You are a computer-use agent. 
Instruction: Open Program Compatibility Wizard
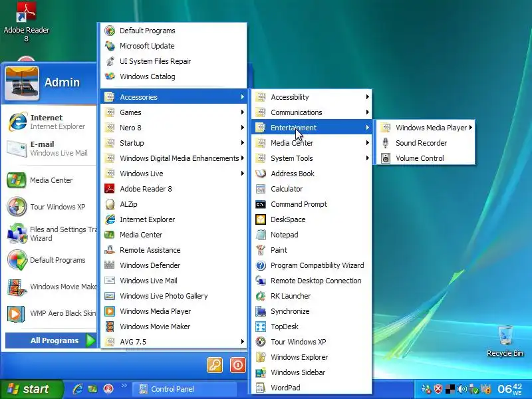[311, 265]
